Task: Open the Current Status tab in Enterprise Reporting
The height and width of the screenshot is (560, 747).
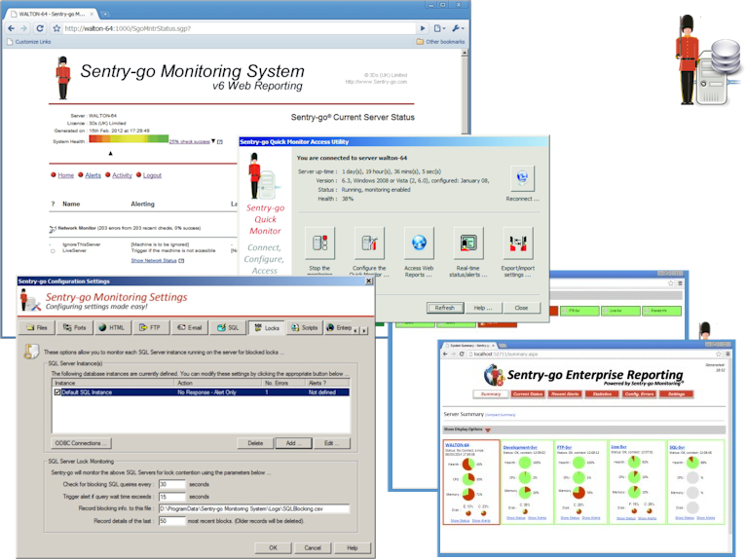Action: 528,394
